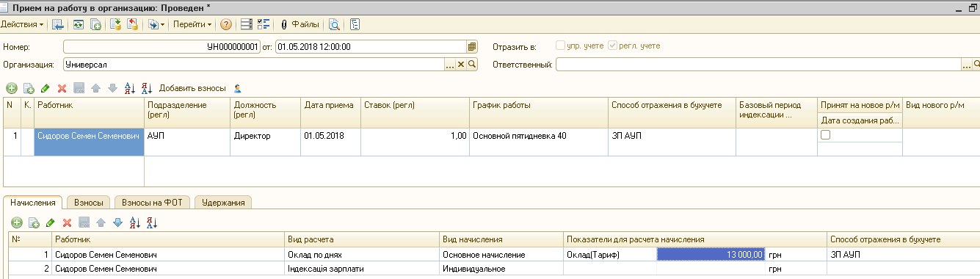Click the Директор position cell
Viewport: 980px width, 279px height.
(266, 142)
